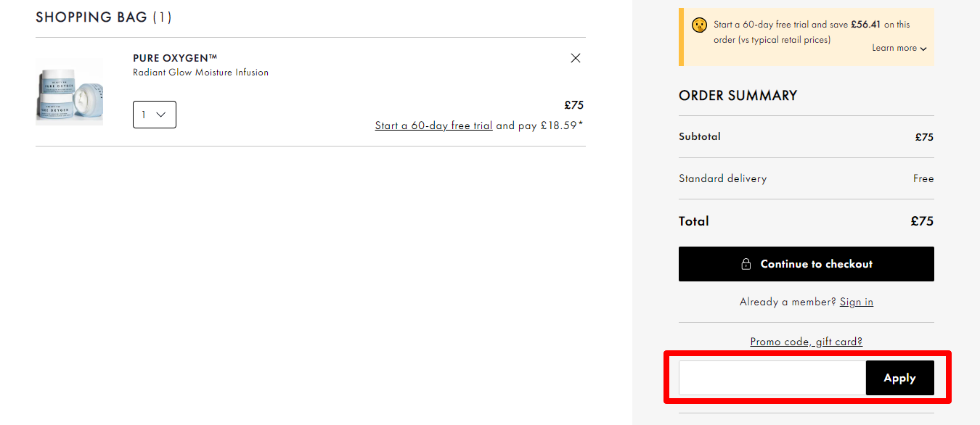Click the SHOPPING BAG (1) heading

(103, 17)
